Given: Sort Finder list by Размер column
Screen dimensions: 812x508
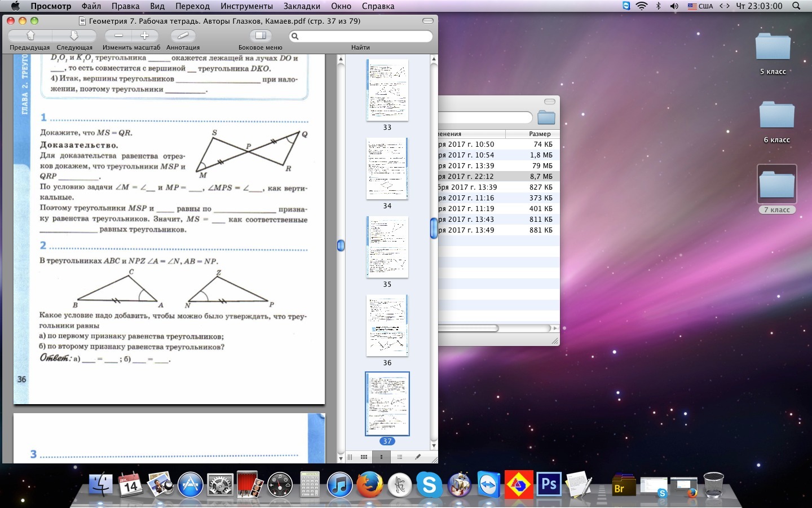Looking at the screenshot, I should (539, 134).
